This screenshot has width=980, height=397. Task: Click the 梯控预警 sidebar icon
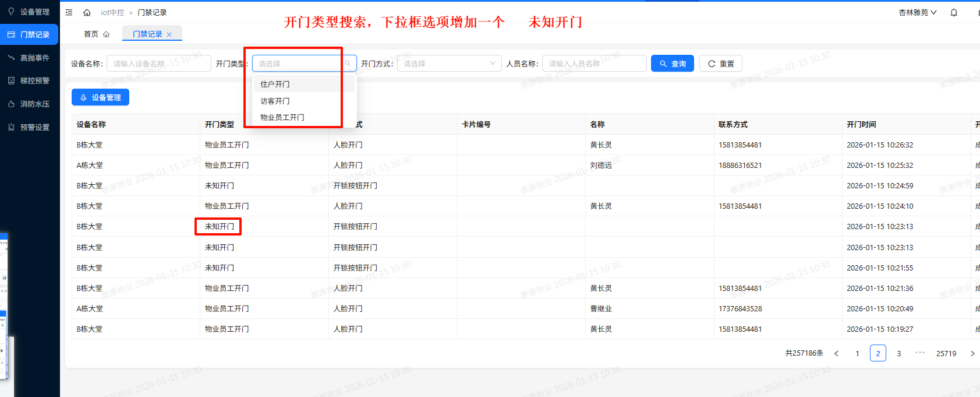pos(11,80)
